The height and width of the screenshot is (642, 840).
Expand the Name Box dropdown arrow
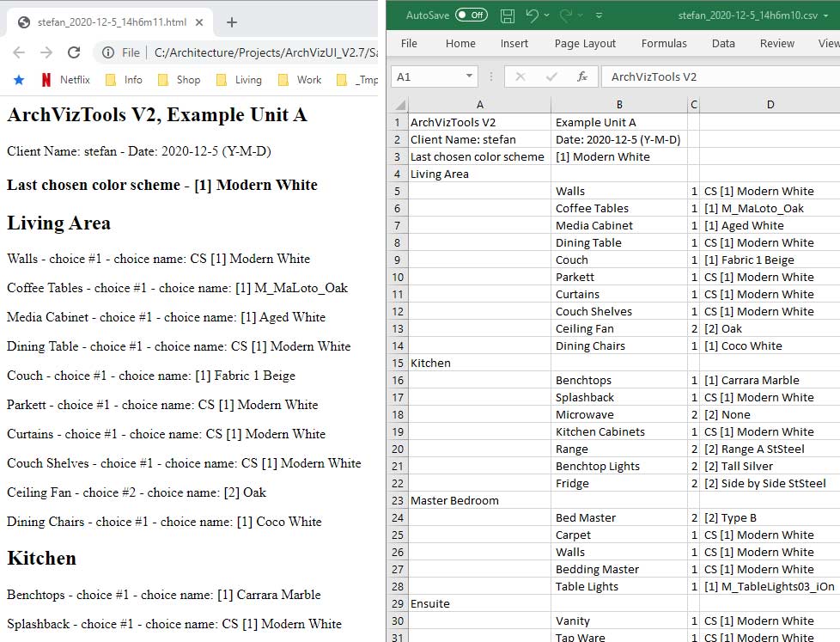[x=469, y=76]
